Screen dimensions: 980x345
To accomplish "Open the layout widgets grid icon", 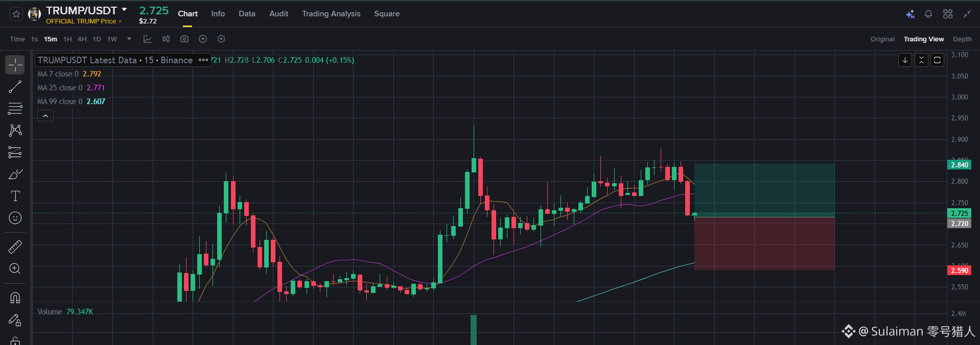I will tap(948, 14).
